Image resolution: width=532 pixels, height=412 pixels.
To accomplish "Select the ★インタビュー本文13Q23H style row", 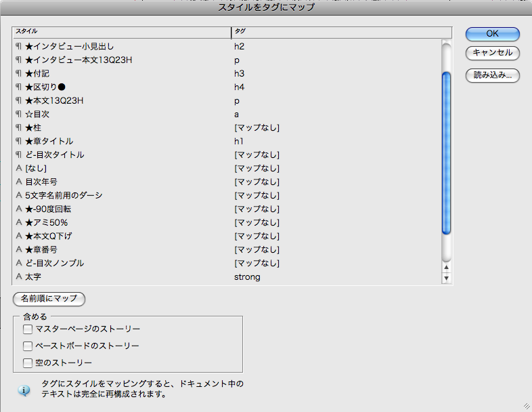I will coord(227,60).
